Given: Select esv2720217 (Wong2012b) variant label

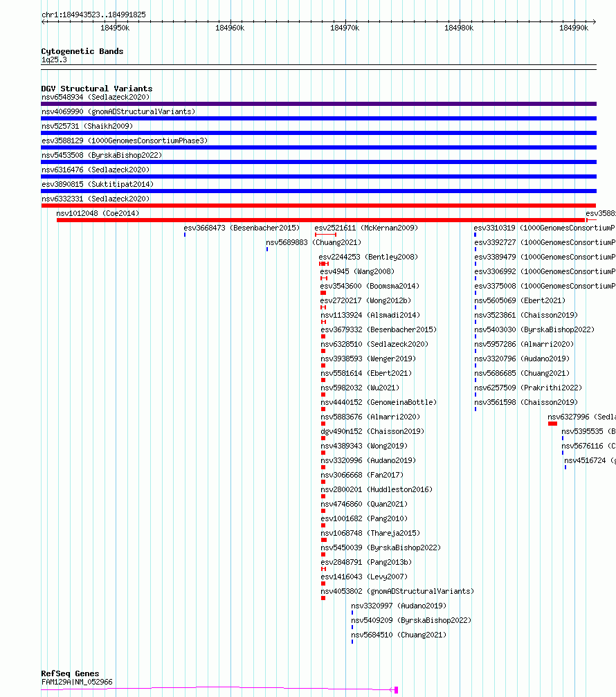Looking at the screenshot, I should coord(365,300).
